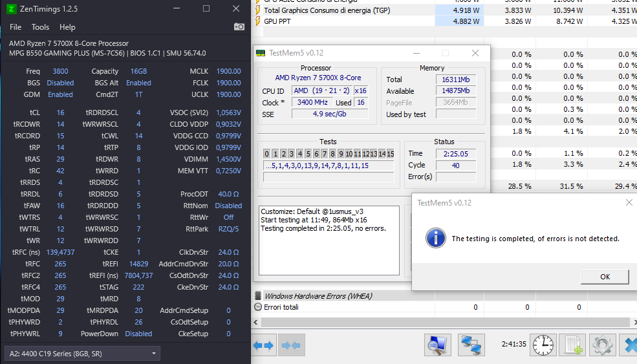This screenshot has height=364, width=637.
Task: Click the GDM Enabled value
Action: (x=60, y=94)
